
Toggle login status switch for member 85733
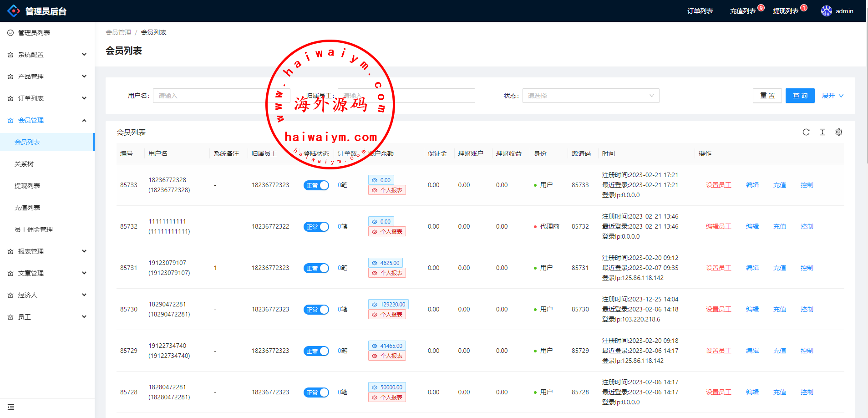(x=316, y=185)
